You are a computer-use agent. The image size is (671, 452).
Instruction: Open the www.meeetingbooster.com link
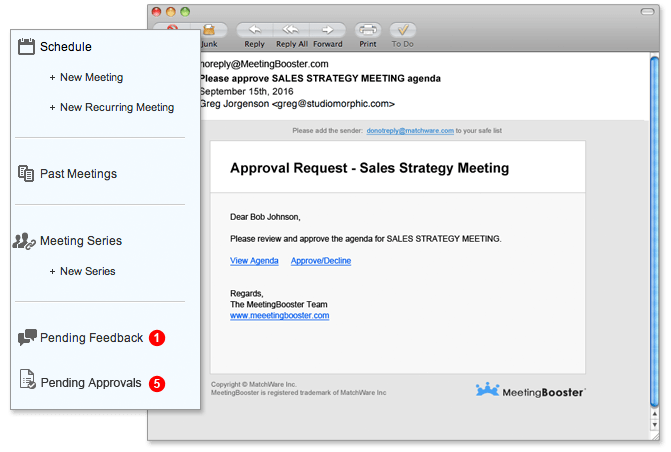[x=279, y=315]
